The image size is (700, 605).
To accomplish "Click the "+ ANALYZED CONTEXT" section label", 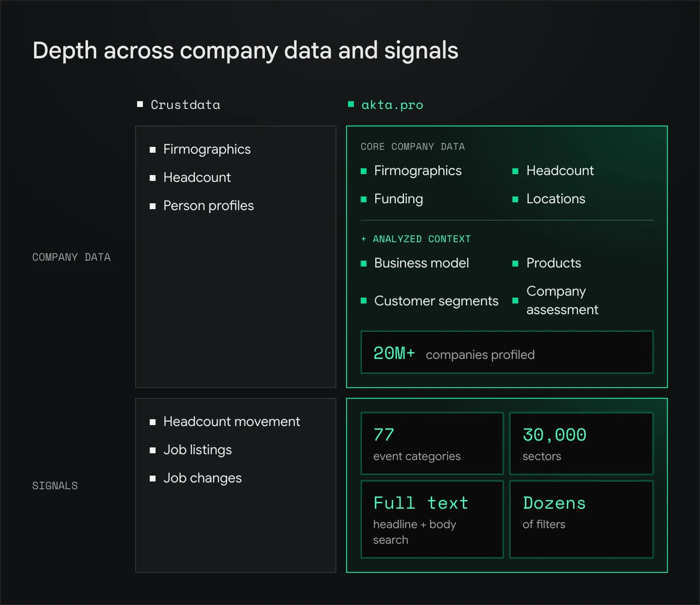I will (x=416, y=239).
